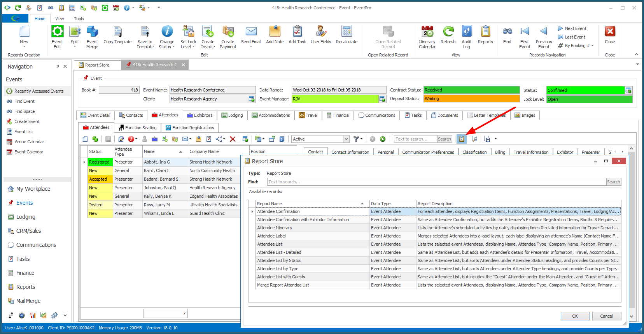This screenshot has width=644, height=334.
Task: Click Search button in Report Store dialog
Action: coord(613,182)
